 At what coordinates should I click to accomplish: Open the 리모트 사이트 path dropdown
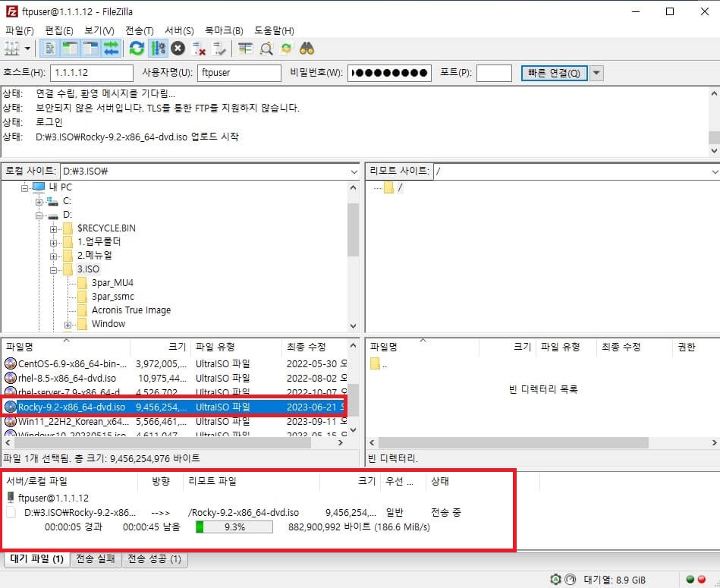[715, 171]
